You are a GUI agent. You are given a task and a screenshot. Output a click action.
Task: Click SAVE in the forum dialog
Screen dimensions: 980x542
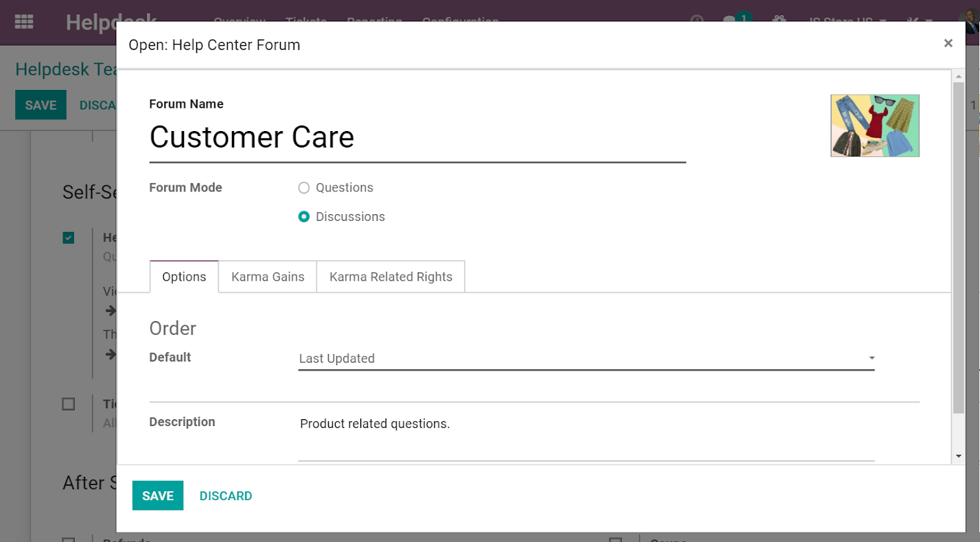click(157, 495)
